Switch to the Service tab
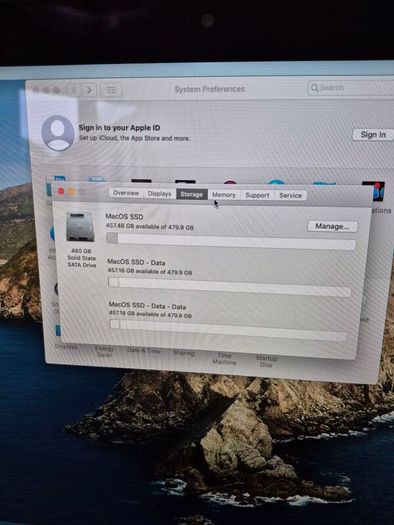This screenshot has height=525, width=394. coord(291,196)
